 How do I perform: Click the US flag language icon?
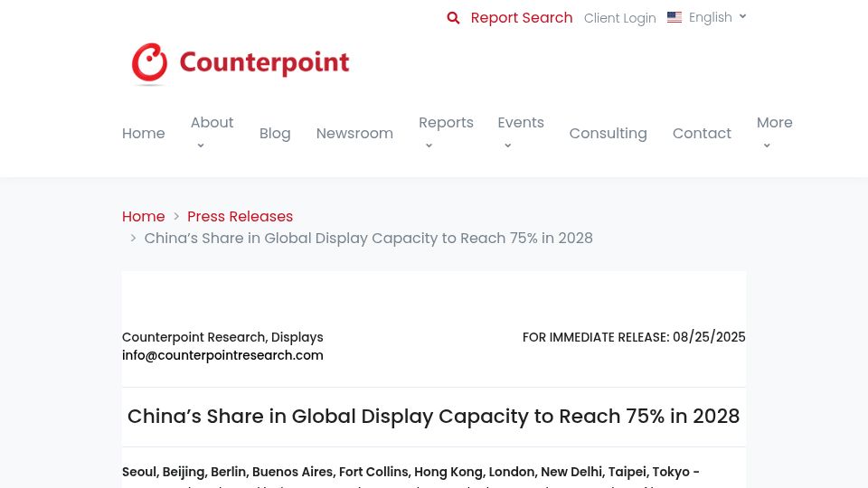[675, 17]
